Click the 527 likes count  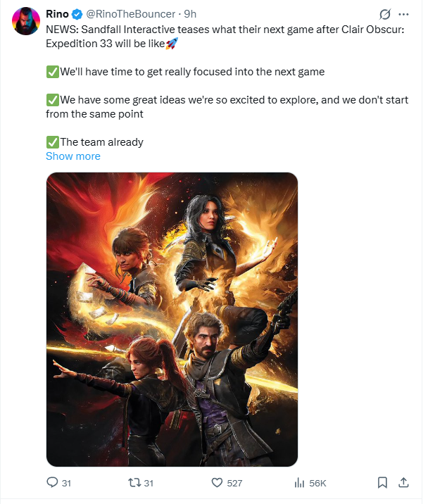[234, 483]
